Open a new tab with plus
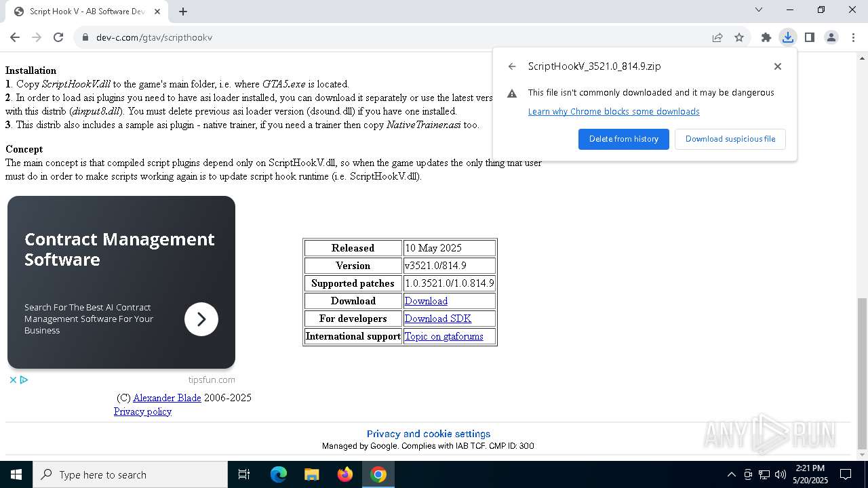This screenshot has width=868, height=488. pos(183,12)
